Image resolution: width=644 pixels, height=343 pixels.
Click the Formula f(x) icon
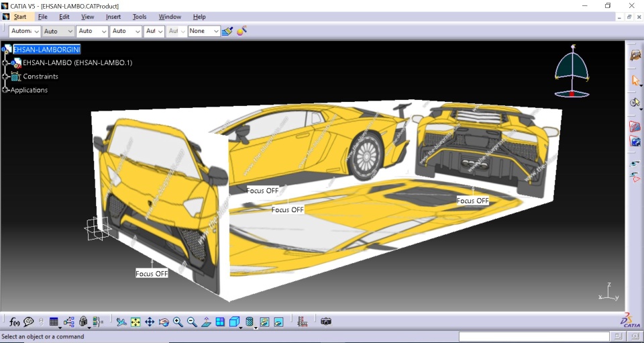point(14,322)
